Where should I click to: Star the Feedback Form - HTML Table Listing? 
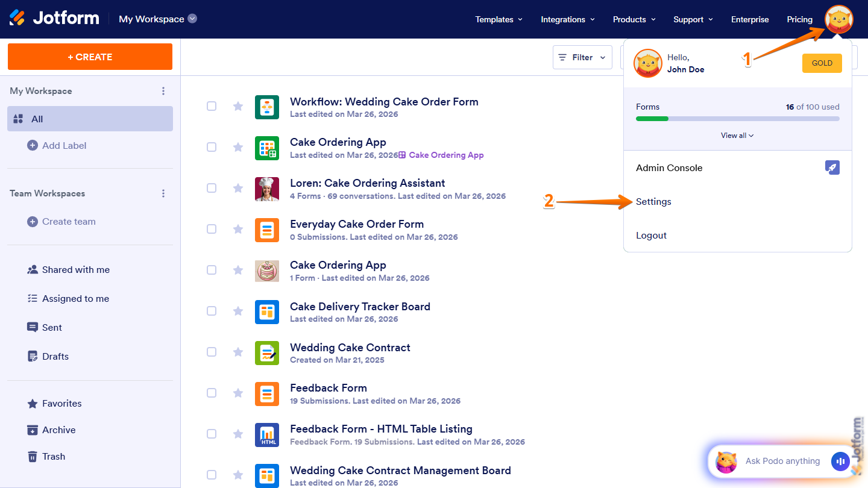coord(238,434)
